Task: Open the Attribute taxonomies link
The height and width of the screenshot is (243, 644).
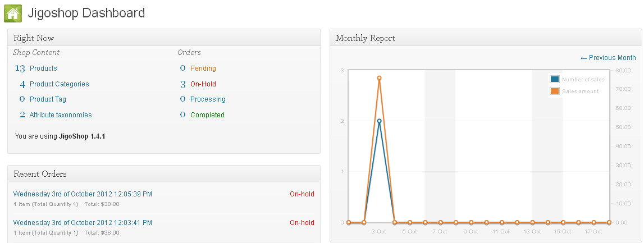Action: pos(61,115)
